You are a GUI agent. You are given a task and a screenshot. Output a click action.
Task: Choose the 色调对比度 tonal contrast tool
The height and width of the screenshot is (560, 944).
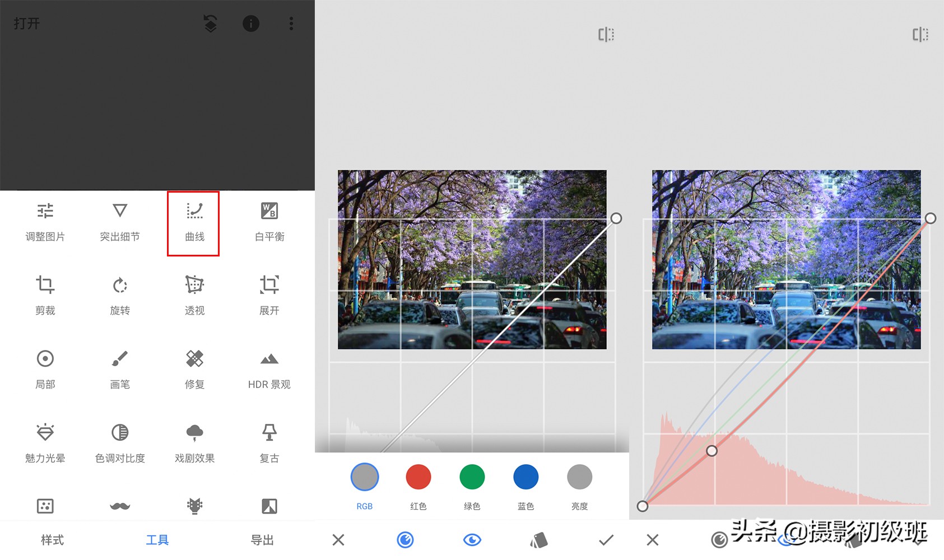(x=120, y=444)
